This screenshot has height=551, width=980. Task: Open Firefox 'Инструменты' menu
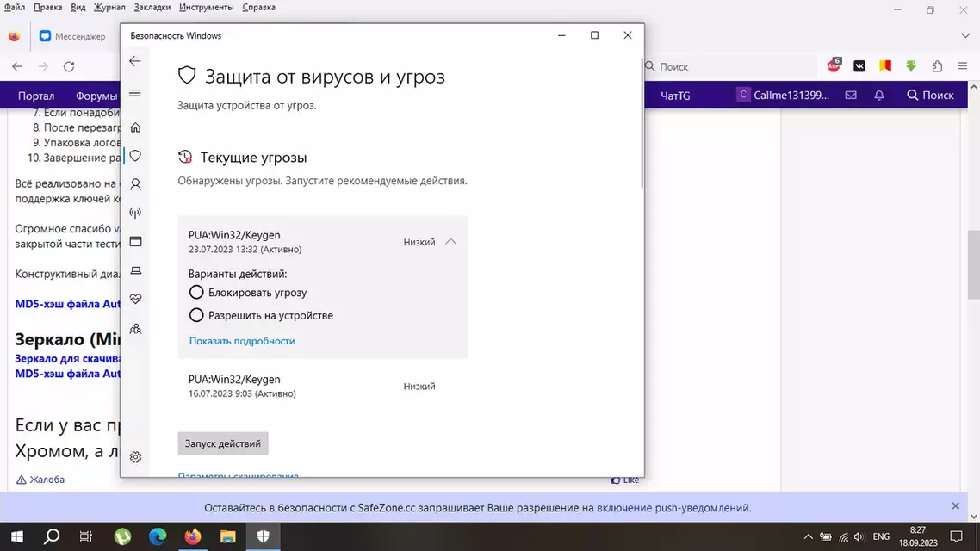click(x=207, y=8)
